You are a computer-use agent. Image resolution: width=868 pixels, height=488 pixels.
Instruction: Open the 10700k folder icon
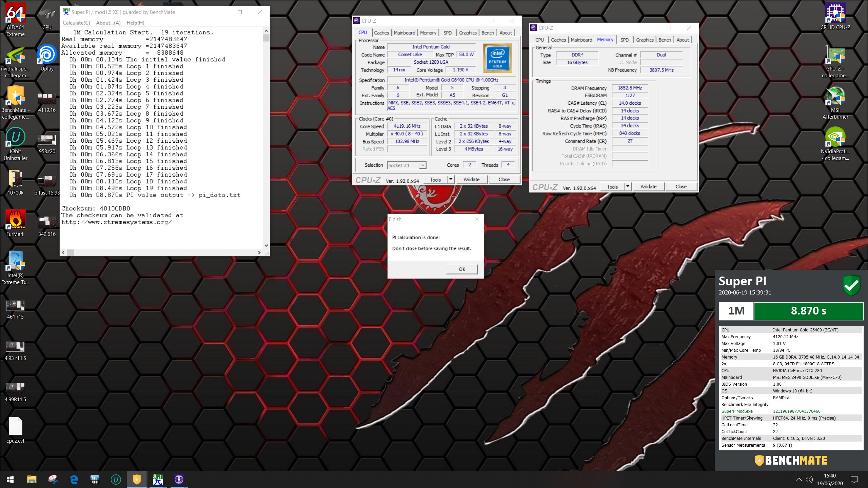[16, 182]
